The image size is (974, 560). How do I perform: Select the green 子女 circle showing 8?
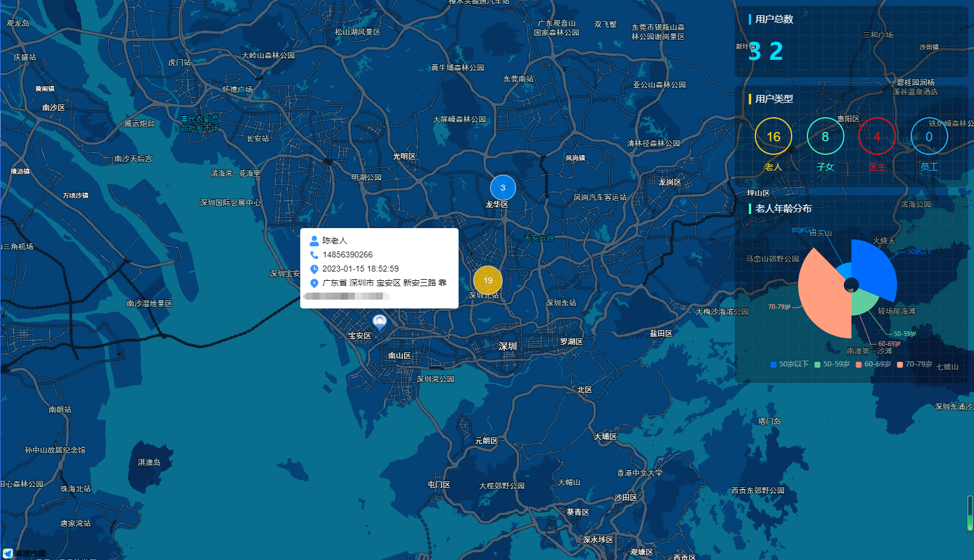(825, 137)
